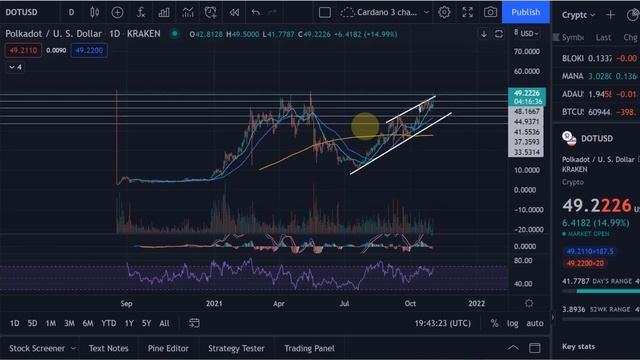Set the chart range to 3M

pyautogui.click(x=69, y=323)
